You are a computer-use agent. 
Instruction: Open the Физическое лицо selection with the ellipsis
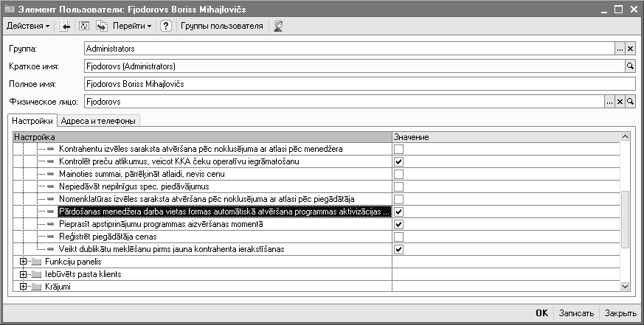pyautogui.click(x=609, y=102)
